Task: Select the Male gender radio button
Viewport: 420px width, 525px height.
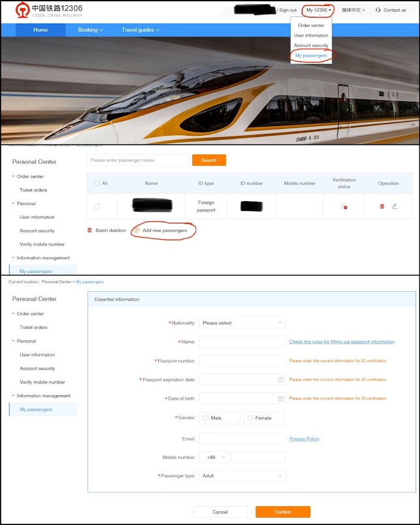Action: point(206,418)
